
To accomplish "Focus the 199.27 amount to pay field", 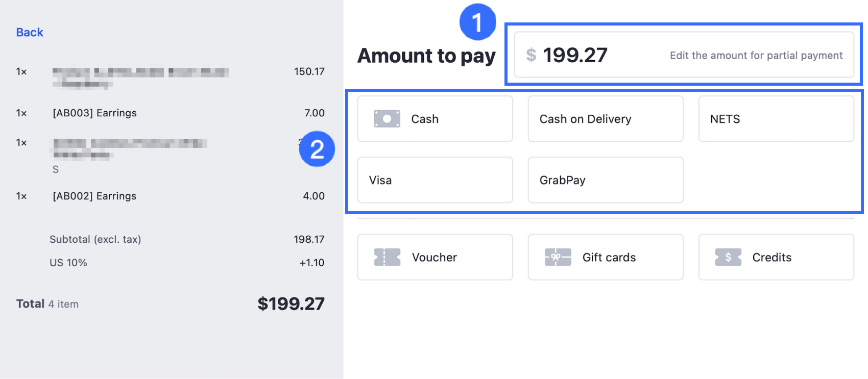I will [x=575, y=55].
